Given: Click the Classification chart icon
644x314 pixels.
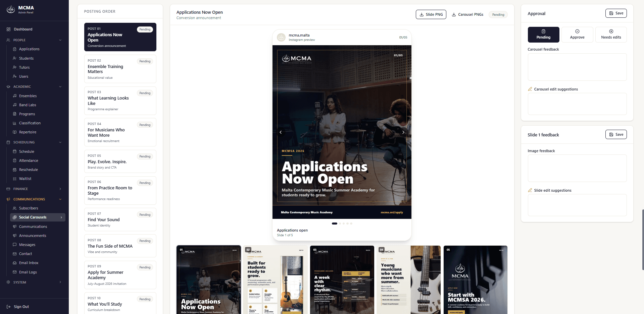Looking at the screenshot, I should click(14, 123).
